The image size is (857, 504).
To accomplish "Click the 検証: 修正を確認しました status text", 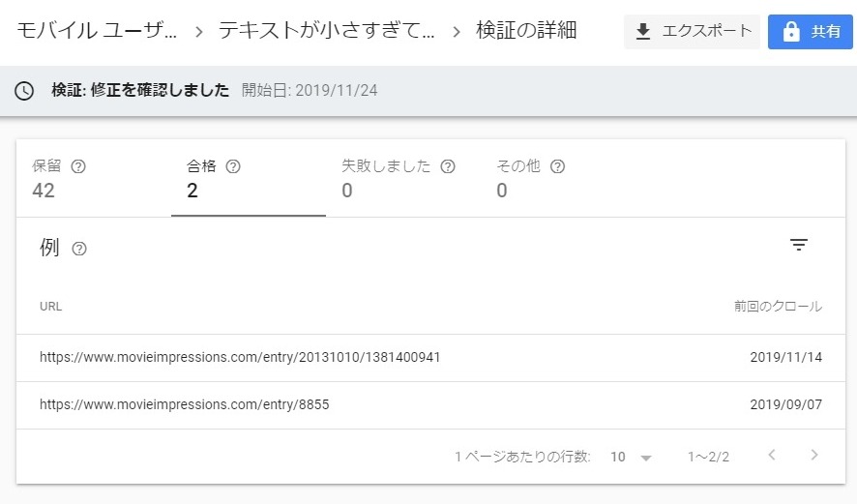I will [x=140, y=90].
